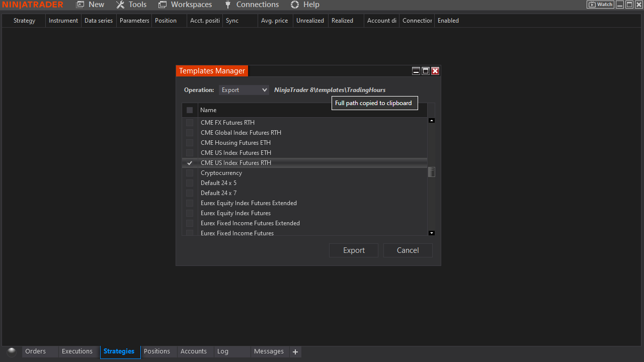Viewport: 644px width, 362px height.
Task: Check Eurex Equity Index Futures checkbox
Action: coord(190,213)
